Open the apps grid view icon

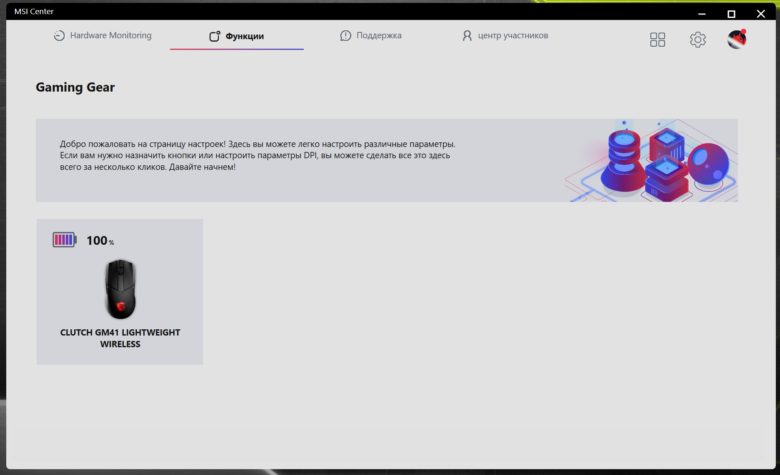[657, 39]
